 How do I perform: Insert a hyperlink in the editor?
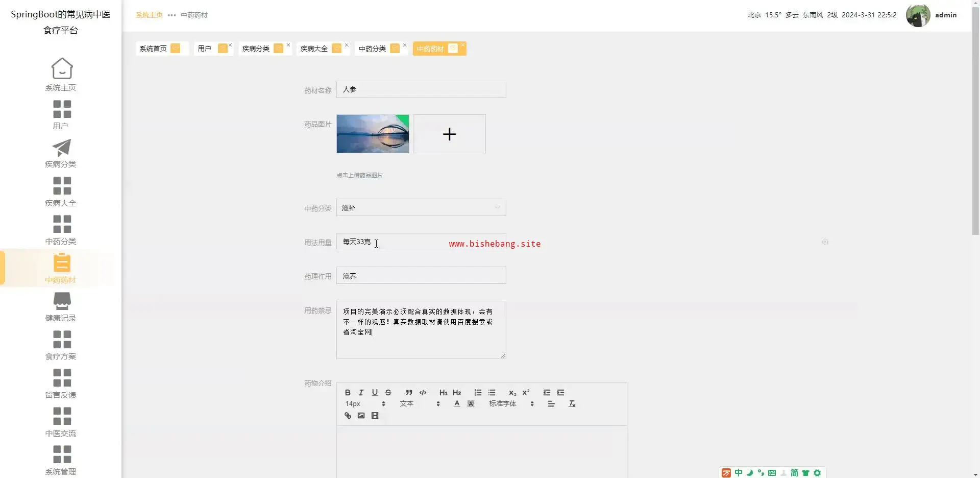point(348,416)
